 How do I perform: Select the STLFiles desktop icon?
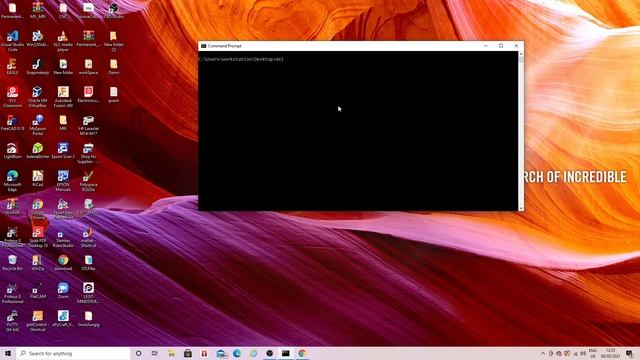click(x=88, y=263)
